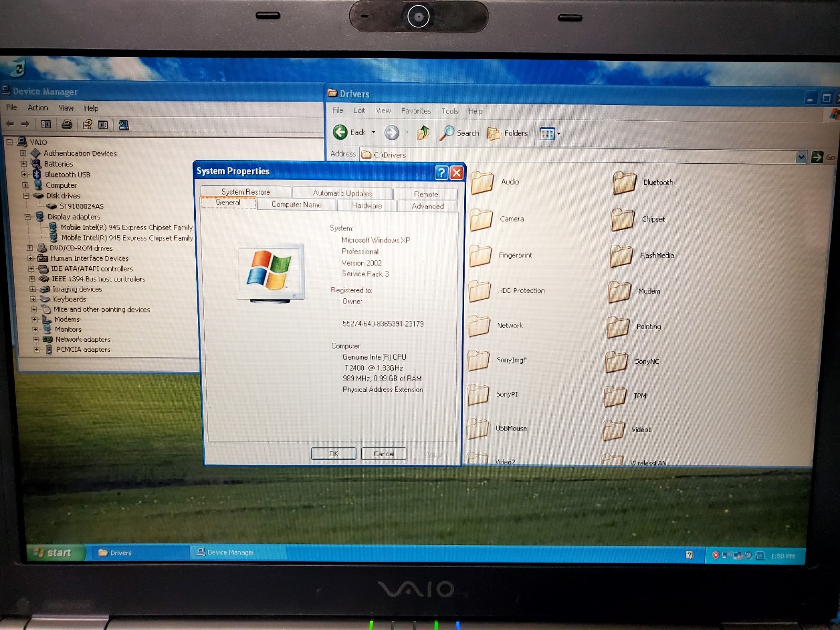Open the Tools menu in Drivers window
The image size is (840, 630).
(x=449, y=111)
